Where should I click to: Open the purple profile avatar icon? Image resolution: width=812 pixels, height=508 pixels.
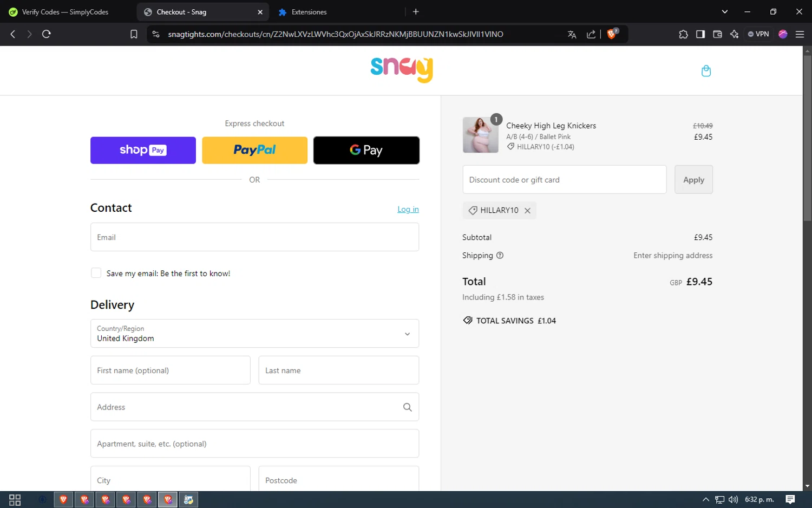(x=783, y=34)
